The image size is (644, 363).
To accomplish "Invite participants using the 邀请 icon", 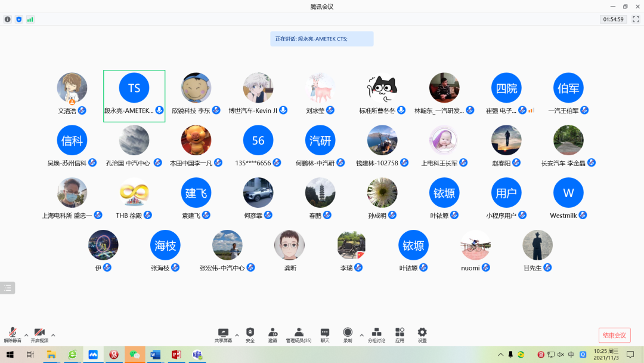I will point(273,333).
